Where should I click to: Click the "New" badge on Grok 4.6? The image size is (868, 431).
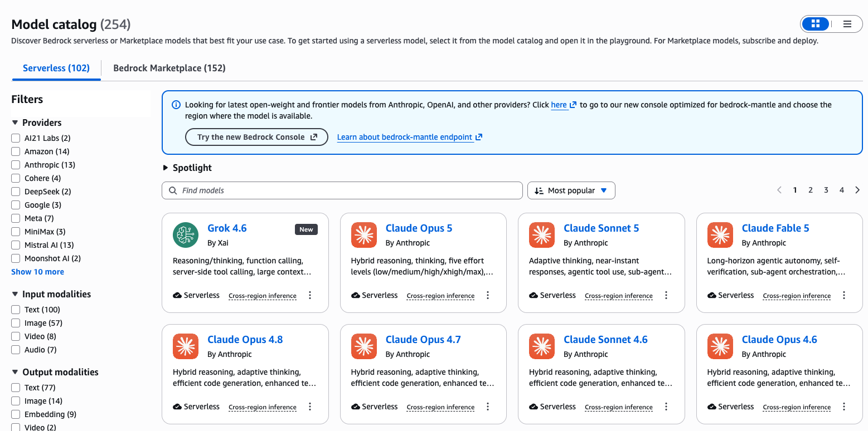point(306,229)
